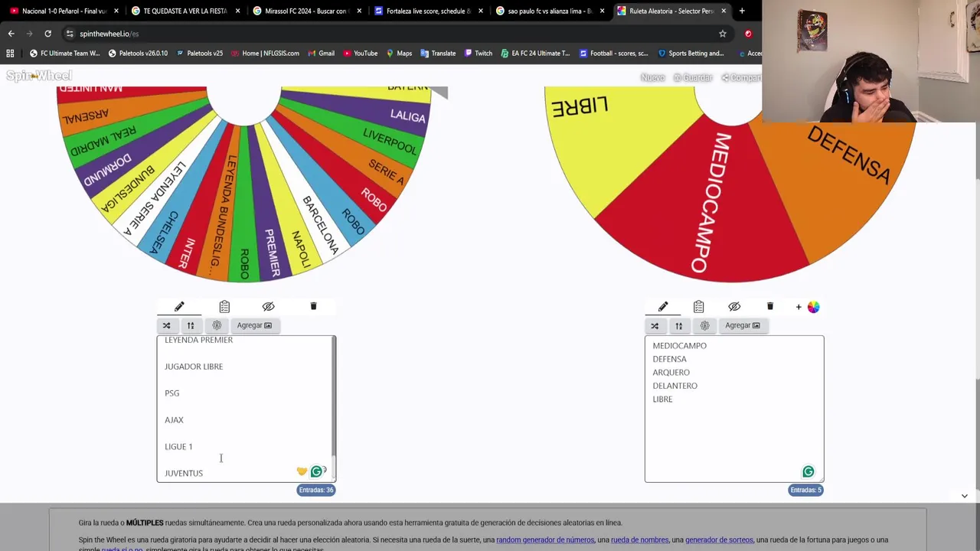Click the LIBRE entry in right list
The height and width of the screenshot is (551, 980).
coord(662,399)
